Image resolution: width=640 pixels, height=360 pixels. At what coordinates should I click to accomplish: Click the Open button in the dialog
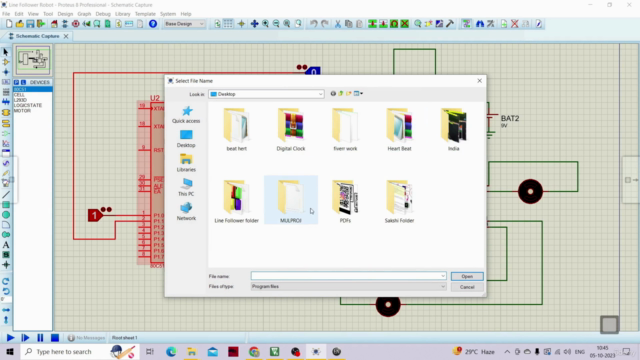click(x=467, y=276)
